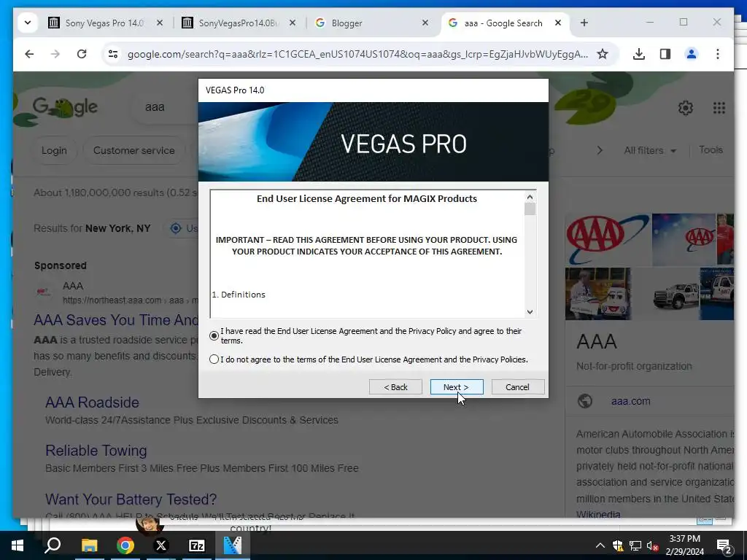Click the muted volume tray icon

tap(652, 545)
